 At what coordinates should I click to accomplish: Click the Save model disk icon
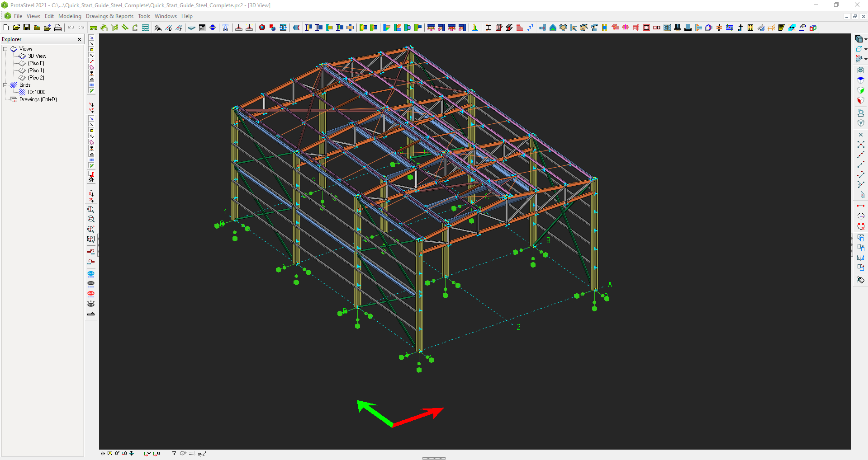(26, 28)
